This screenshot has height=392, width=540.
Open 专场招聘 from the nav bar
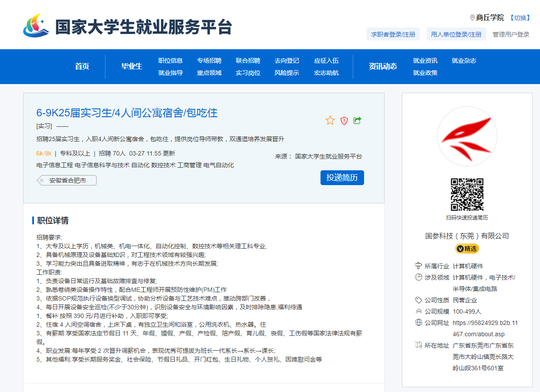click(x=209, y=61)
